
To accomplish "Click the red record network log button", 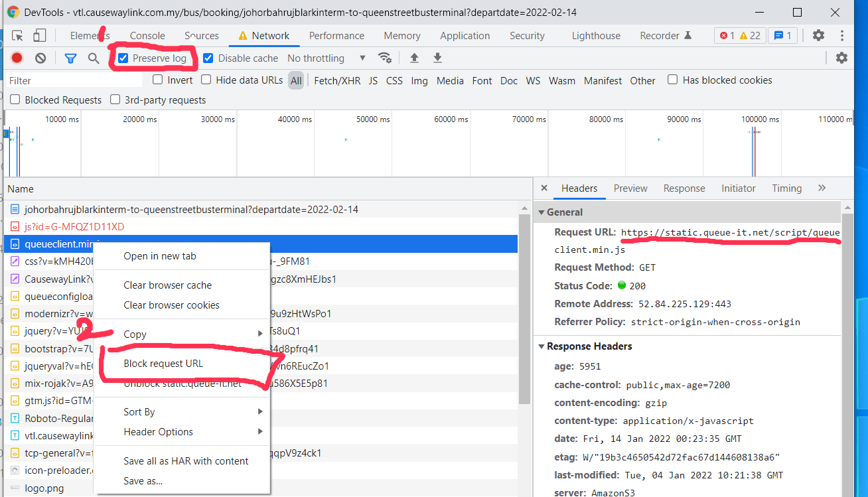I will 17,58.
